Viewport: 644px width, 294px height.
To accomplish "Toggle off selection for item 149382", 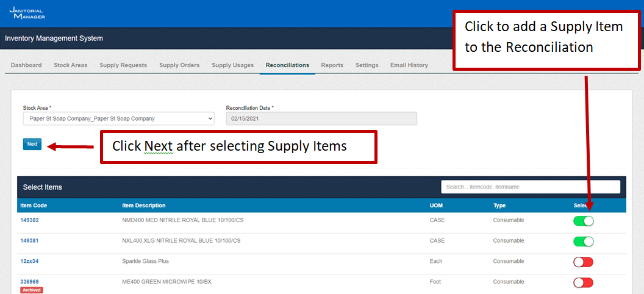I will click(583, 221).
